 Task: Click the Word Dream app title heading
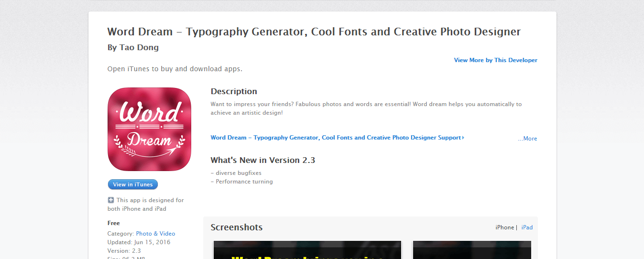[314, 32]
